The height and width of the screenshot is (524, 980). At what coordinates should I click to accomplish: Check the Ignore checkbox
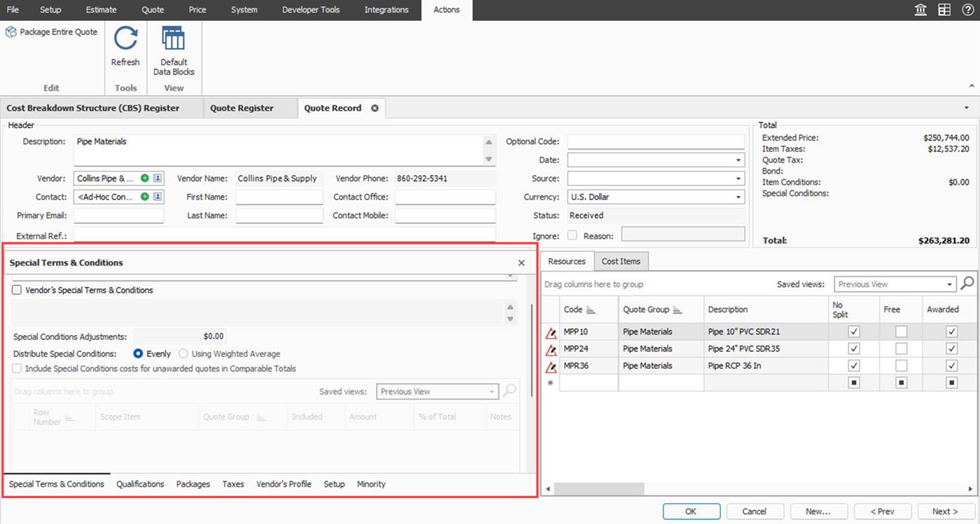pyautogui.click(x=573, y=236)
